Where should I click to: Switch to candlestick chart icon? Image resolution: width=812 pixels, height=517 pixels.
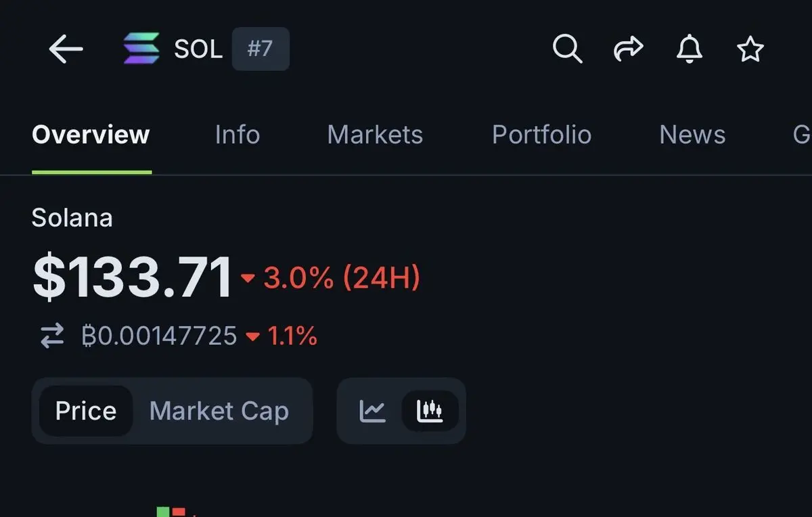(430, 411)
